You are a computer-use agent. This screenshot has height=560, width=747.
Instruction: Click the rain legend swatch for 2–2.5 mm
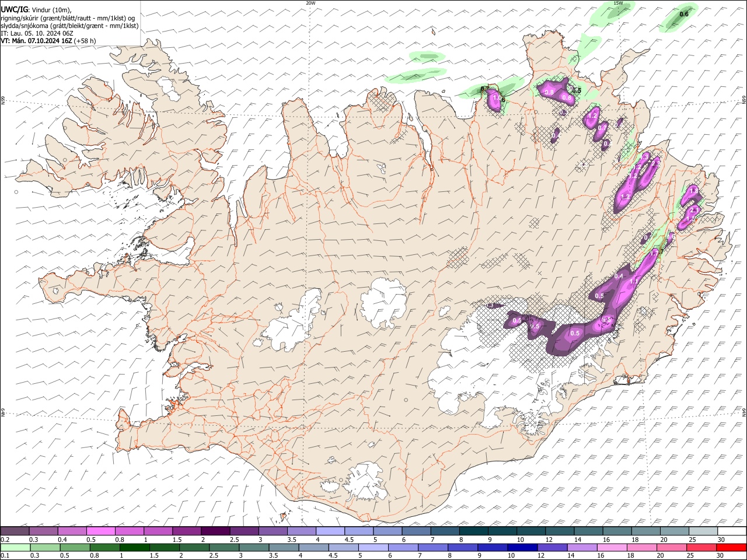(194, 547)
